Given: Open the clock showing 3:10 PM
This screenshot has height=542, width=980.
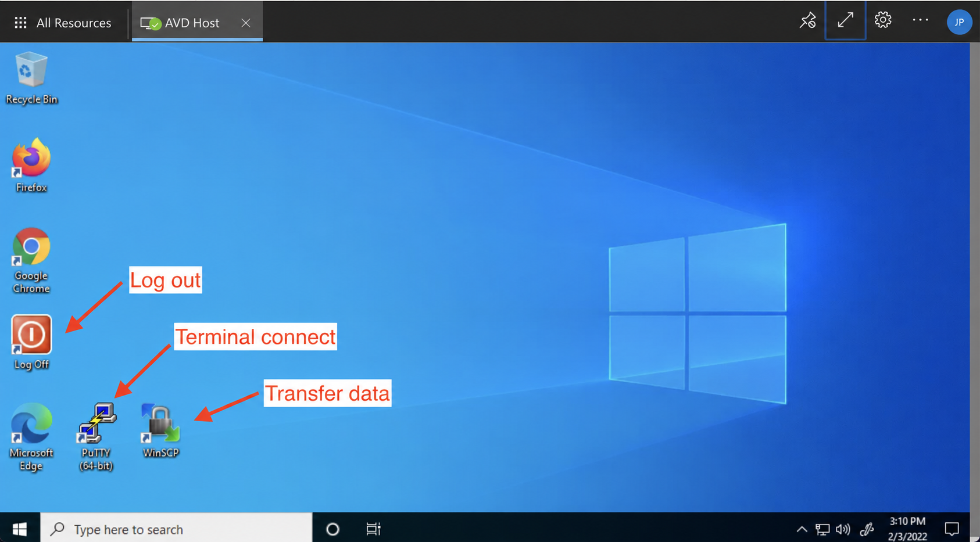Looking at the screenshot, I should (907, 529).
